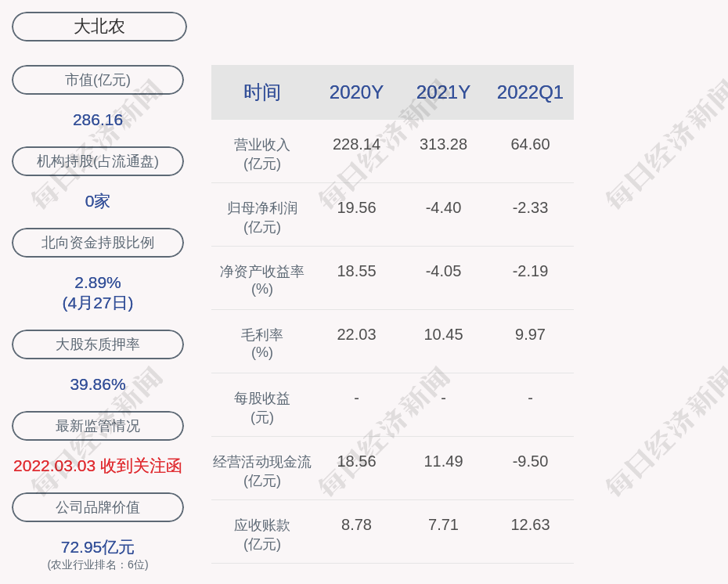Click the red 2022.03.03 收到关注函 notice
This screenshot has height=584, width=728.
98,466
